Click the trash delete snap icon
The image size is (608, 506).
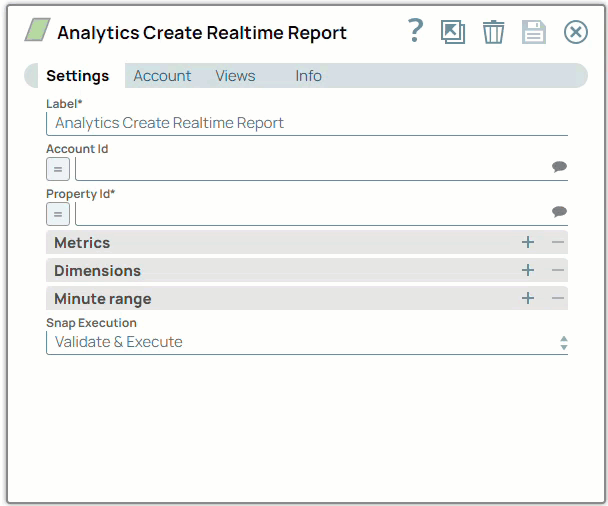[493, 32]
